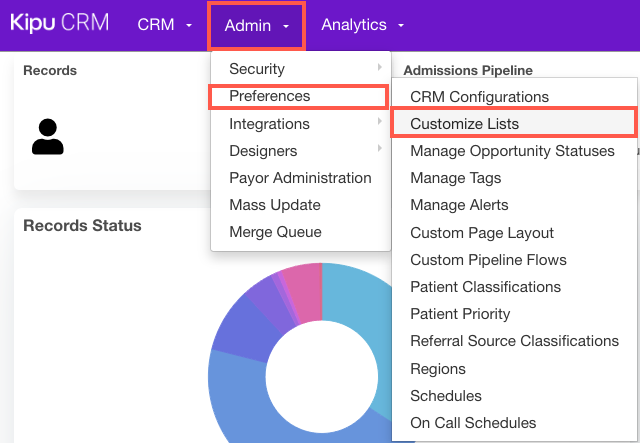Viewport: 640px width, 443px height.
Task: Open the Merge Queue
Action: coord(275,232)
